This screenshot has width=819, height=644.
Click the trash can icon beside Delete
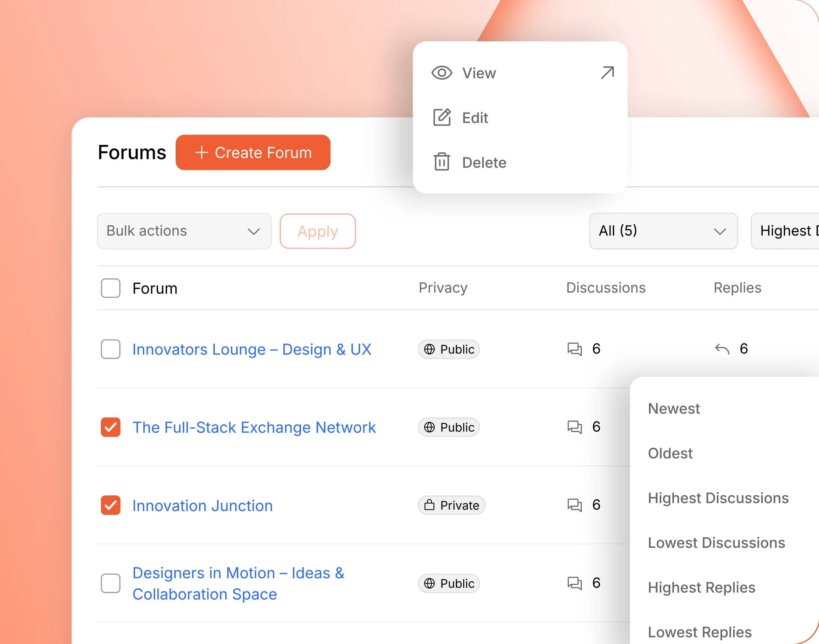(441, 162)
